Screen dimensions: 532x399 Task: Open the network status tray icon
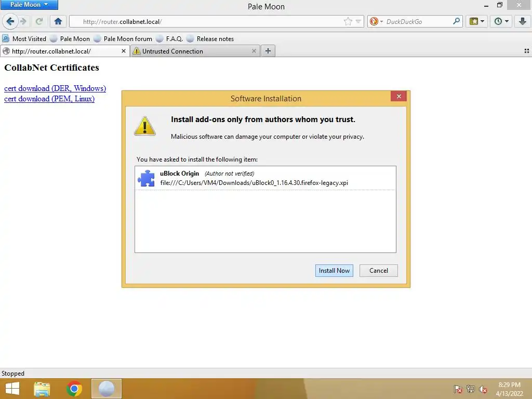coord(471,389)
